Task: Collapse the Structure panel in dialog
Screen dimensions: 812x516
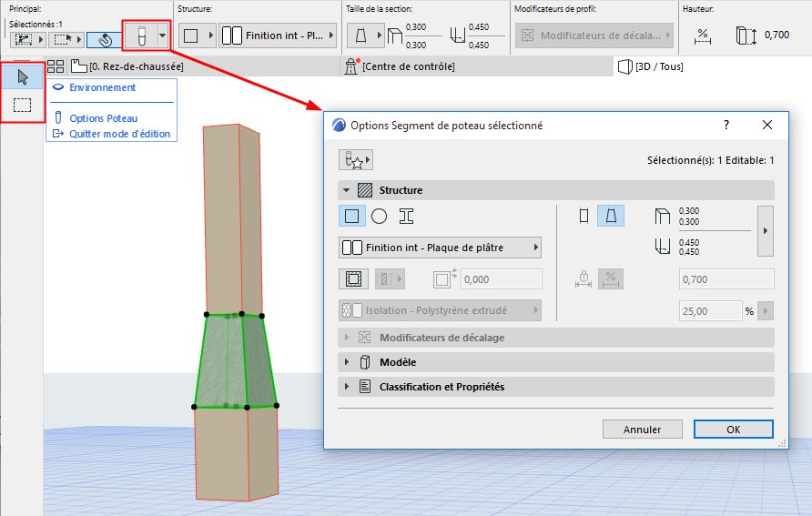Action: (347, 190)
